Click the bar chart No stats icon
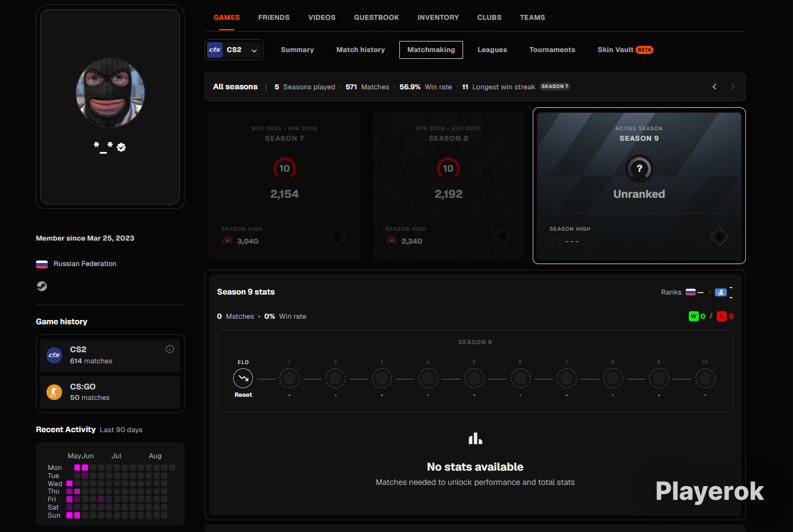Viewport: 793px width, 532px height. coord(476,438)
